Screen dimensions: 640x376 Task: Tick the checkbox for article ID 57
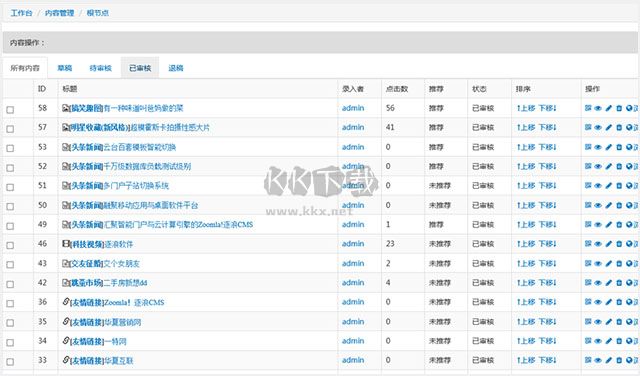(10, 129)
